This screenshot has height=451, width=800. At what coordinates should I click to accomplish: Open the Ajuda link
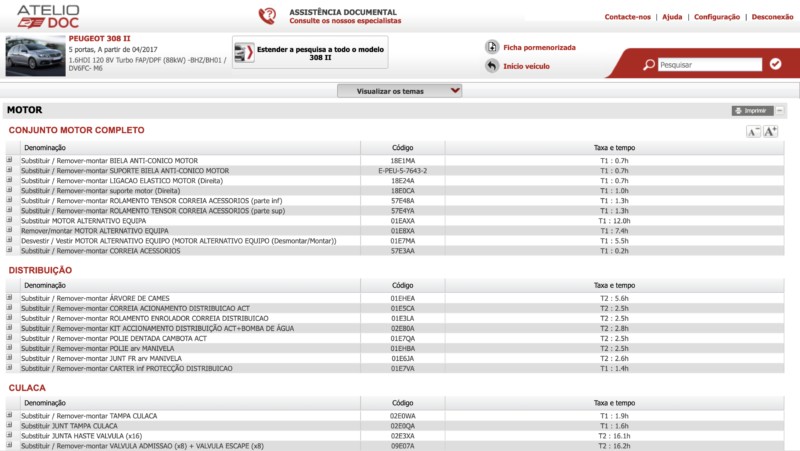(x=672, y=17)
